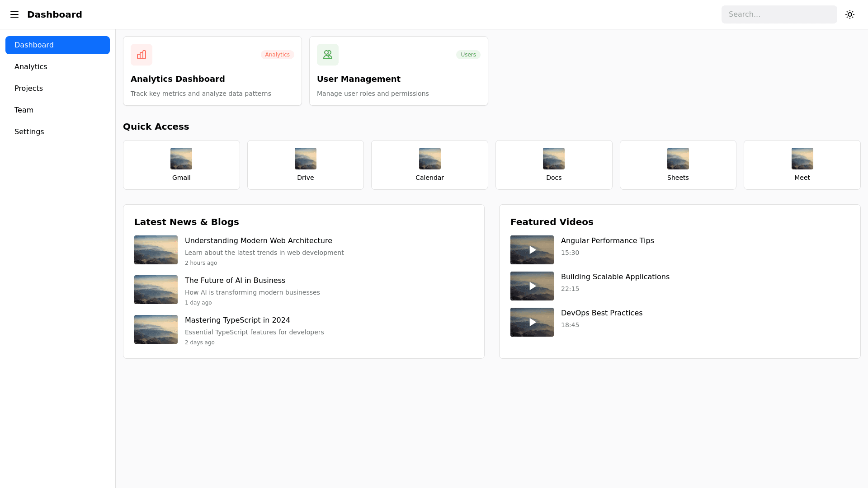Toggle the light/dark theme sun icon
Viewport: 868px width, 488px height.
tap(850, 14)
